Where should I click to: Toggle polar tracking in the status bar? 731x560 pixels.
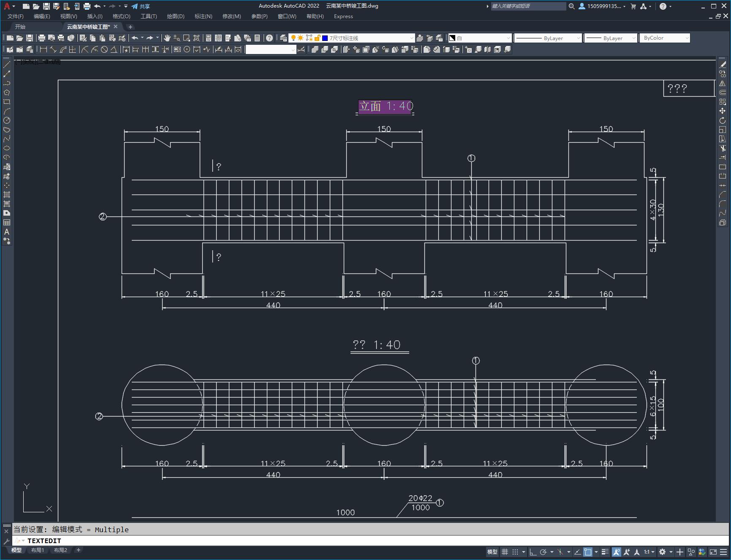543,552
